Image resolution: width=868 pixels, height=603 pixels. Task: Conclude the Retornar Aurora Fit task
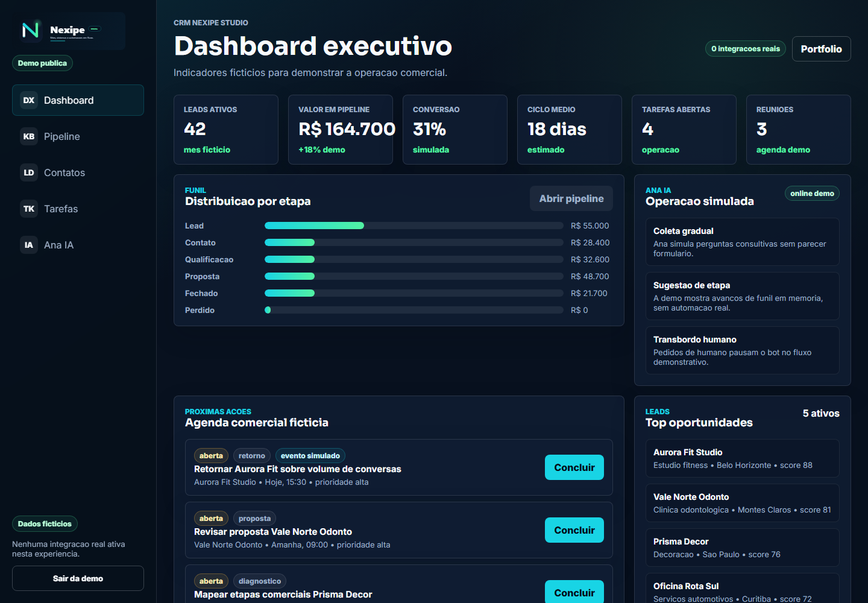pos(574,467)
